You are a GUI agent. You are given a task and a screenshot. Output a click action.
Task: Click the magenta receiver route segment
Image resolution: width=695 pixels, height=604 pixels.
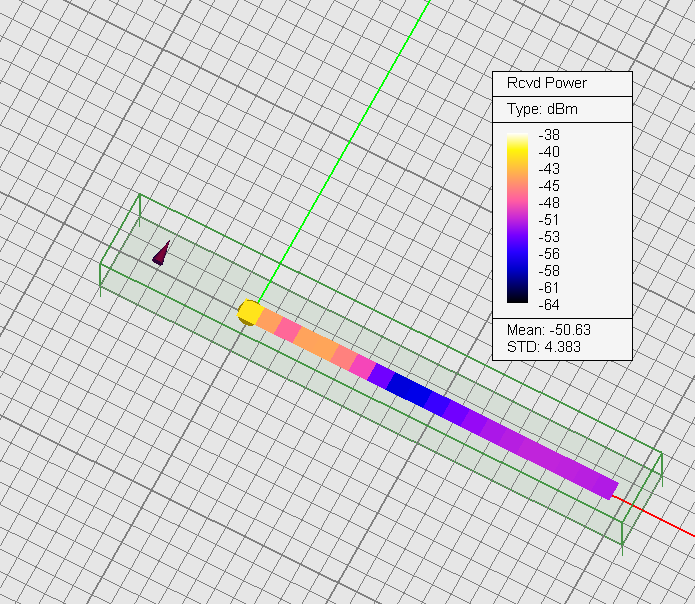pyautogui.click(x=363, y=366)
